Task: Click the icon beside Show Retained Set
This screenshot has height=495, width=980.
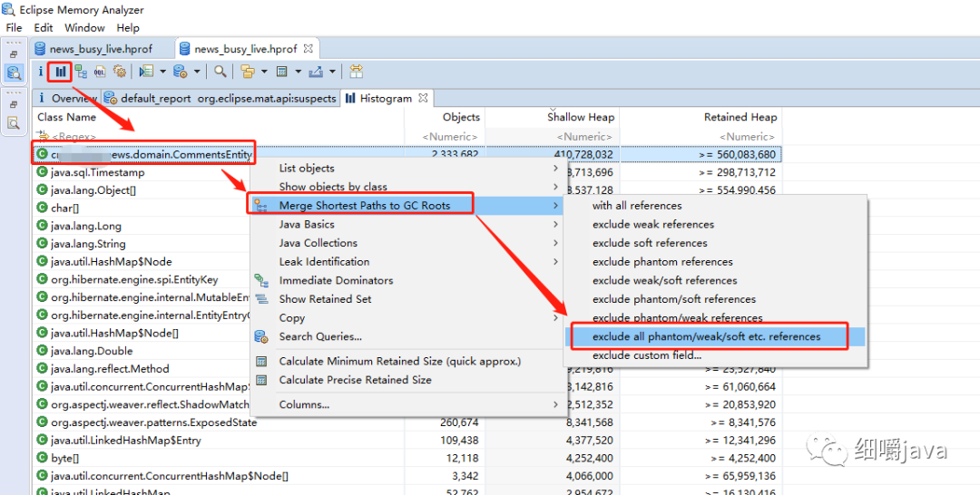Action: [x=262, y=299]
